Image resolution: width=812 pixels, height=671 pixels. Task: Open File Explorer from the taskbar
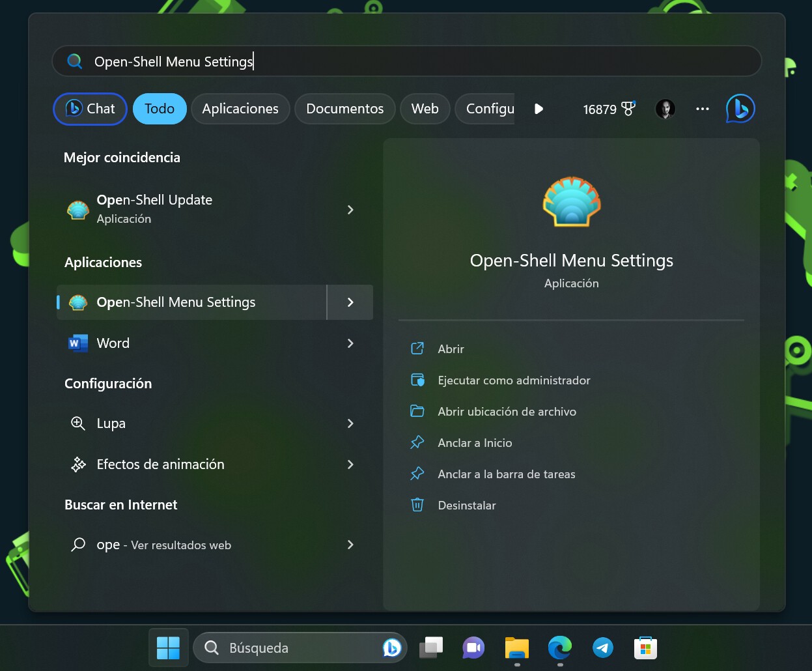tap(516, 648)
